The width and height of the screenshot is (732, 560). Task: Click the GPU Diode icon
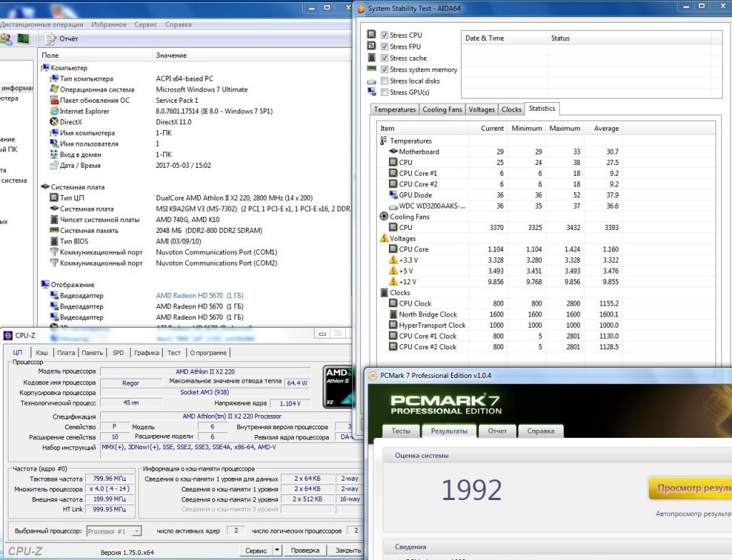(393, 194)
